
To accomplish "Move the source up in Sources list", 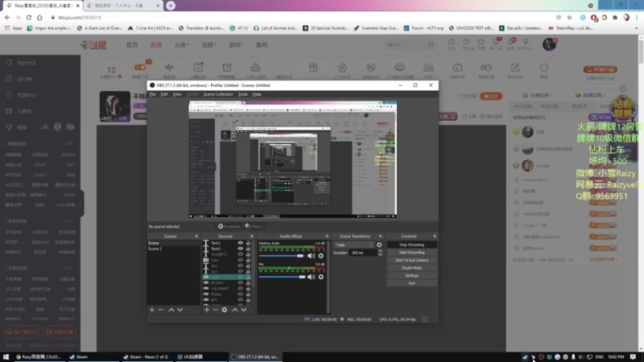I will click(x=235, y=310).
